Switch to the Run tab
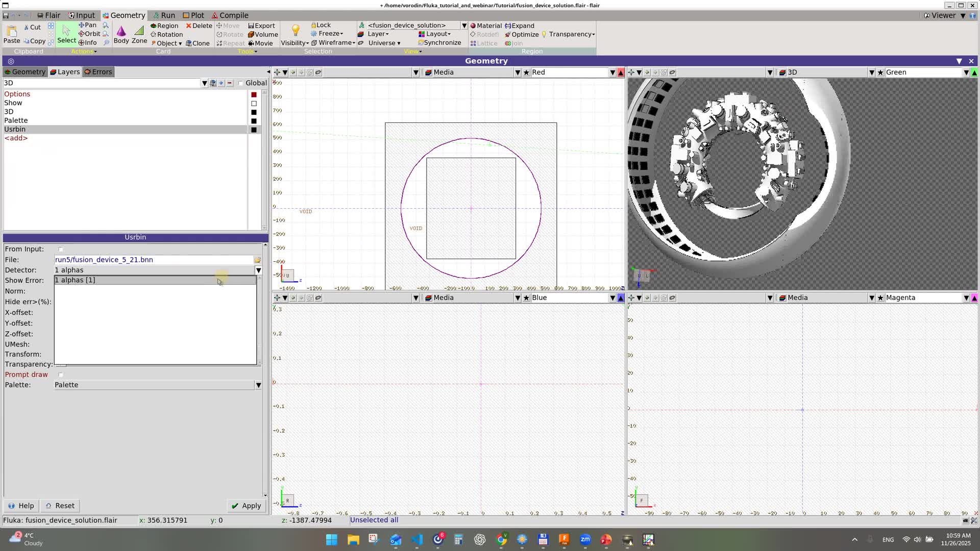 tap(164, 15)
